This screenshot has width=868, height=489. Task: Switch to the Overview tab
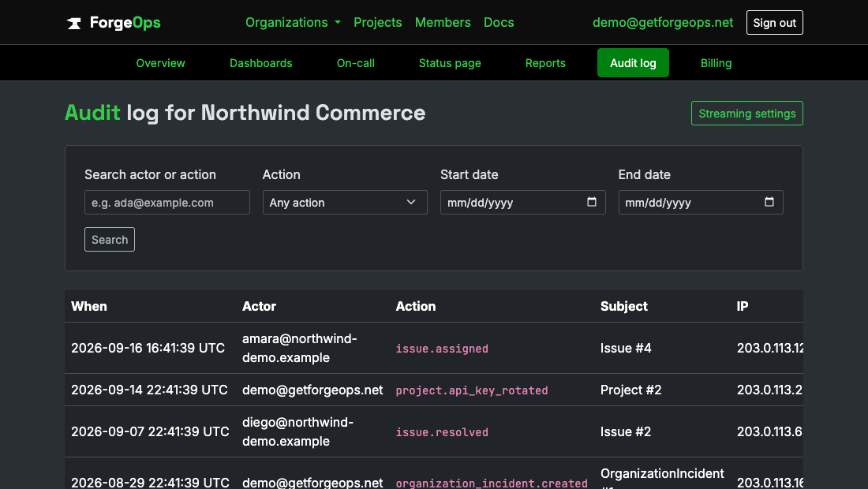click(160, 63)
